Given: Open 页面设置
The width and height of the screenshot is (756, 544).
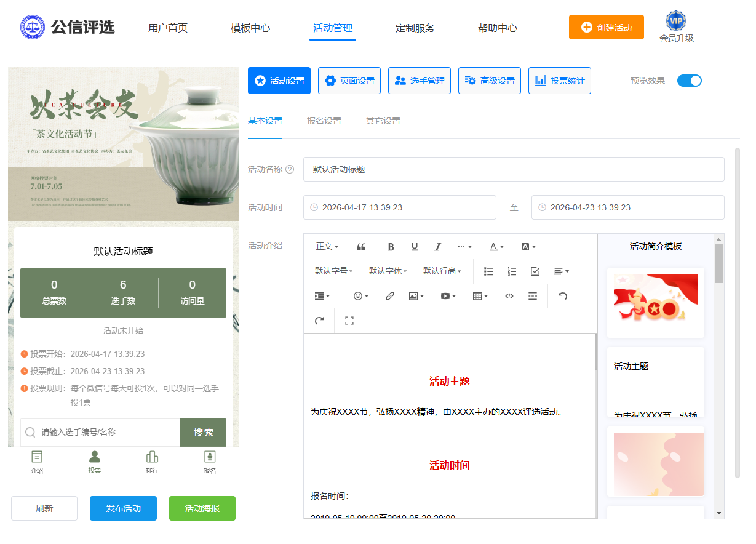Looking at the screenshot, I should point(349,81).
